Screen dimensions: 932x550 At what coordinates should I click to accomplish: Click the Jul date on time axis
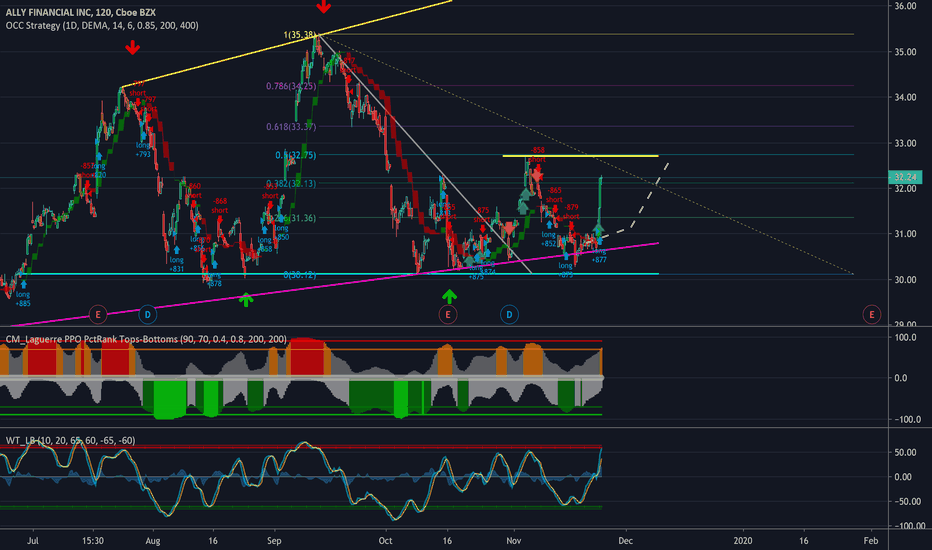33,540
